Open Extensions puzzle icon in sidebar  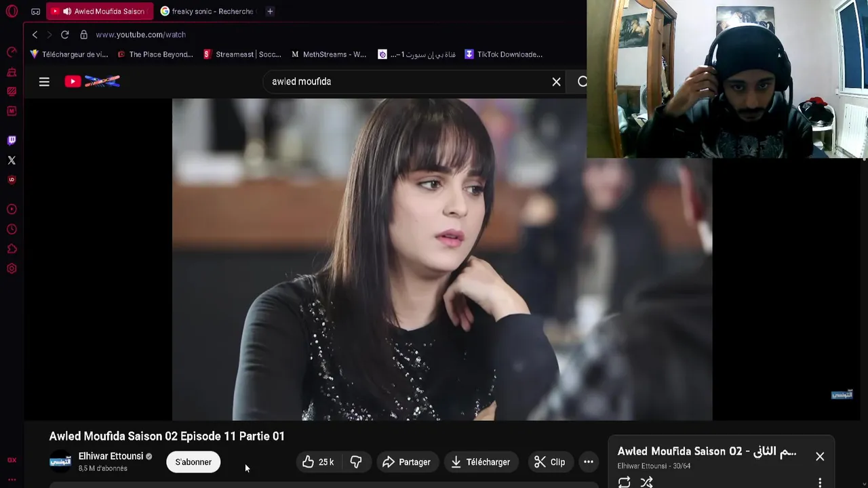point(12,249)
